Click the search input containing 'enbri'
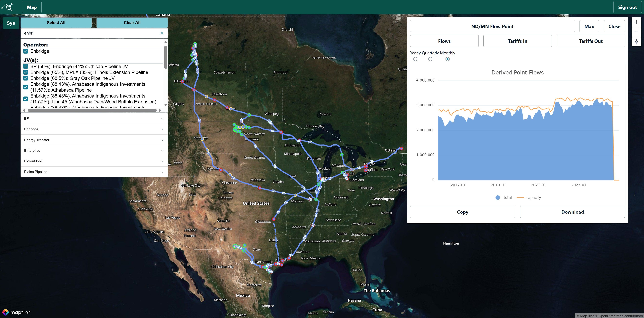 [x=90, y=33]
